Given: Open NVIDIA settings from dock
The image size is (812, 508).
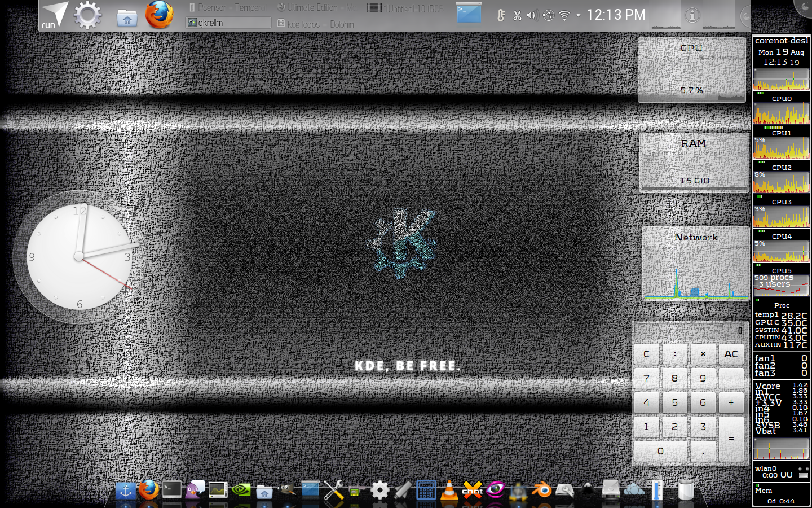Looking at the screenshot, I should (241, 490).
